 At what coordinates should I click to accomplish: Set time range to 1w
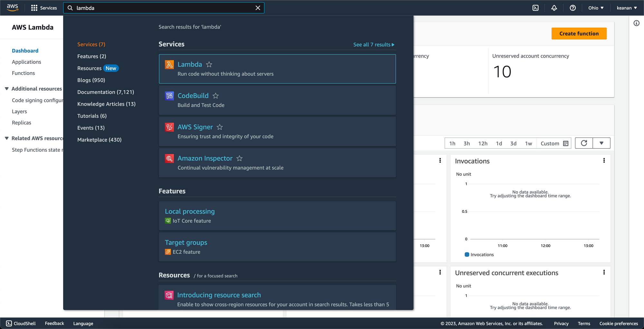tap(528, 144)
